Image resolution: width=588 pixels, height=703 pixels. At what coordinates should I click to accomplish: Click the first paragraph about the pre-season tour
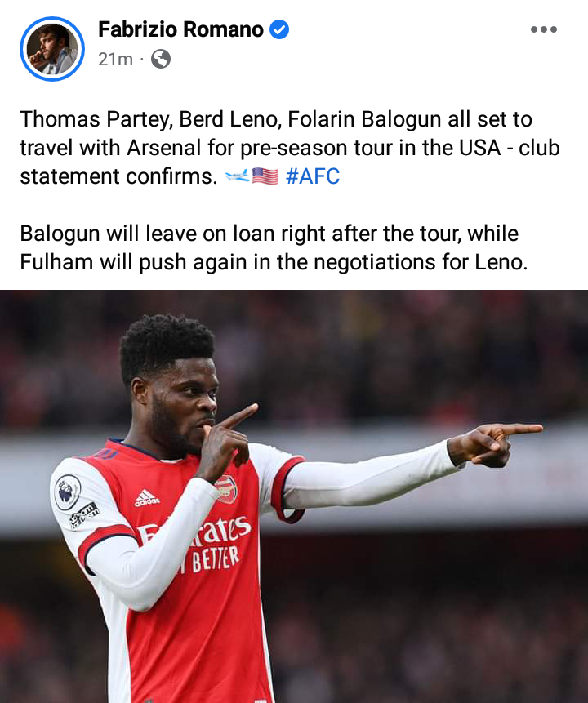[290, 148]
